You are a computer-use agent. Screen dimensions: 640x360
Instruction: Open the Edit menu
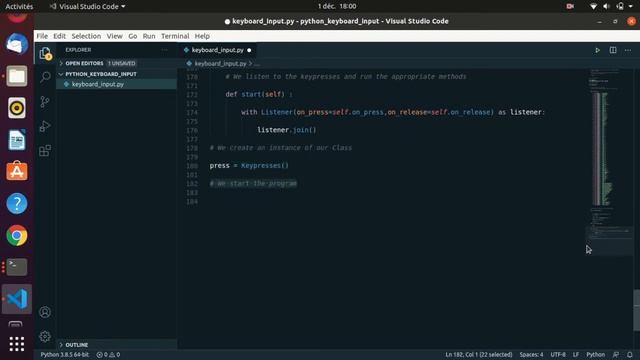click(x=60, y=36)
